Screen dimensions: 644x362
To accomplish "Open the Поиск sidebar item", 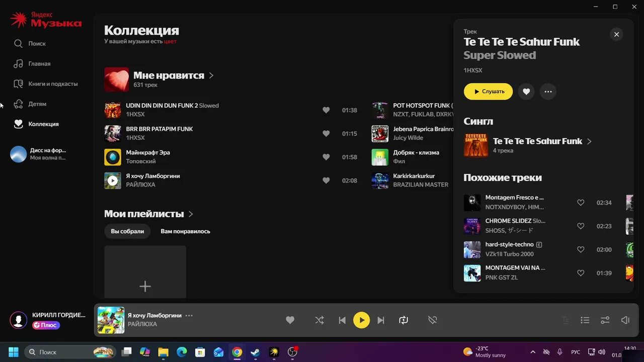I will (30, 44).
